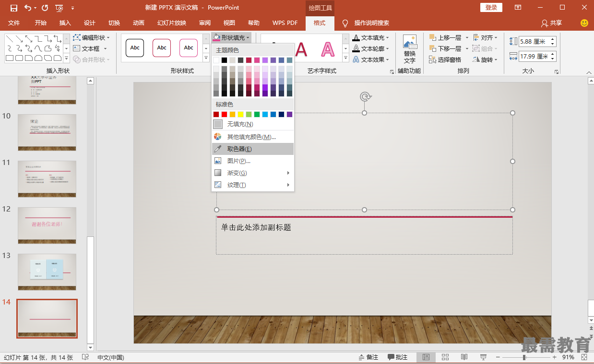Click the Login (登录) button

coord(491,8)
